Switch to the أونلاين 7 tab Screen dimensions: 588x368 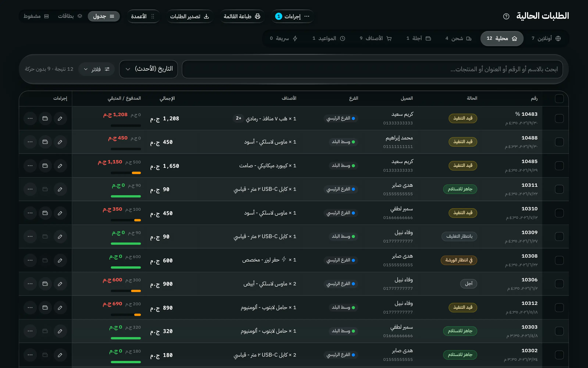click(546, 38)
